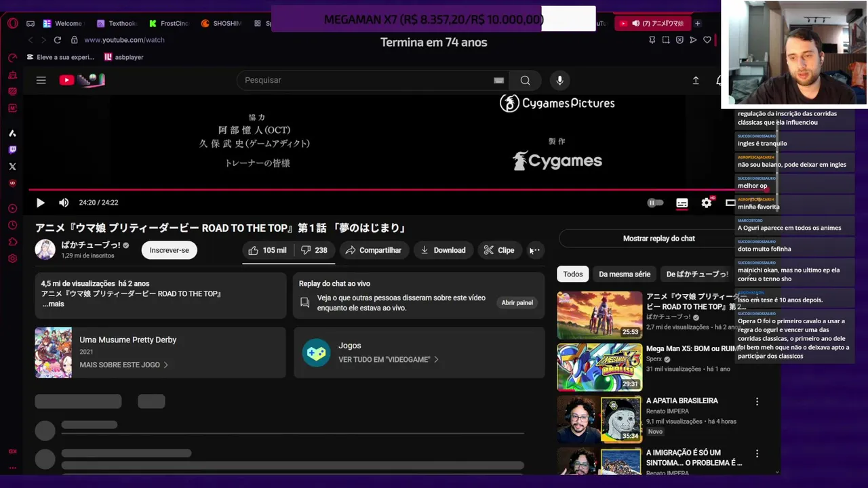This screenshot has width=868, height=488.
Task: Go back to the previous page
Action: (x=31, y=40)
